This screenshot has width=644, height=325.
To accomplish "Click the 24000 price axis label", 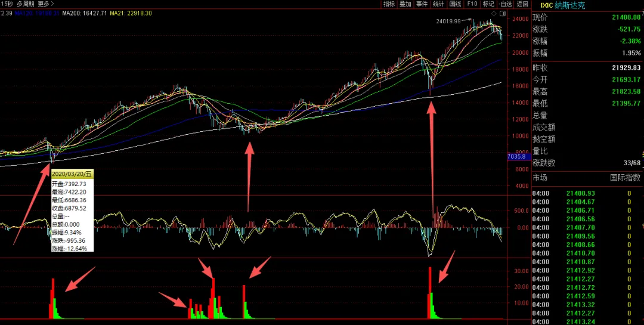I will (x=520, y=19).
